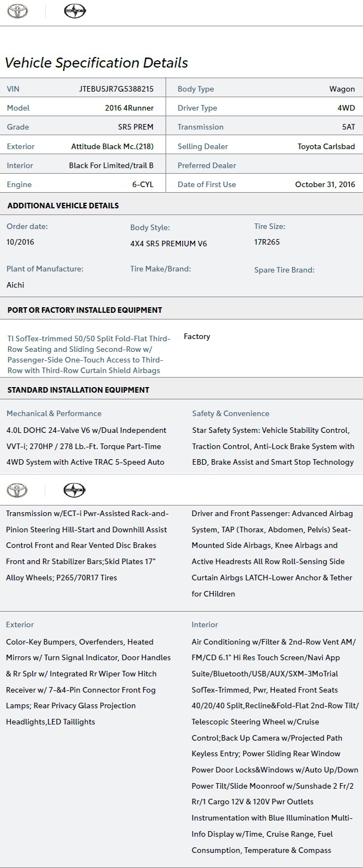Click the PORT OR FACTORY INSTALLED EQUIPMENT header
The width and height of the screenshot is (363, 868).
tap(85, 310)
